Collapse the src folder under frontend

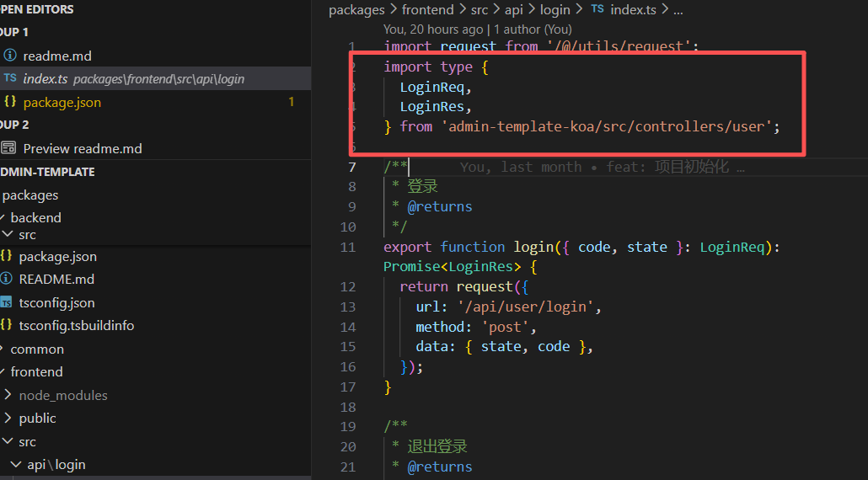8,440
